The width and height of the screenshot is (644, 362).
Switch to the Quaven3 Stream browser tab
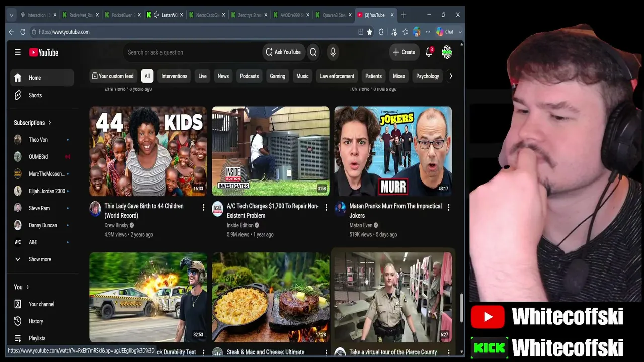coord(334,15)
